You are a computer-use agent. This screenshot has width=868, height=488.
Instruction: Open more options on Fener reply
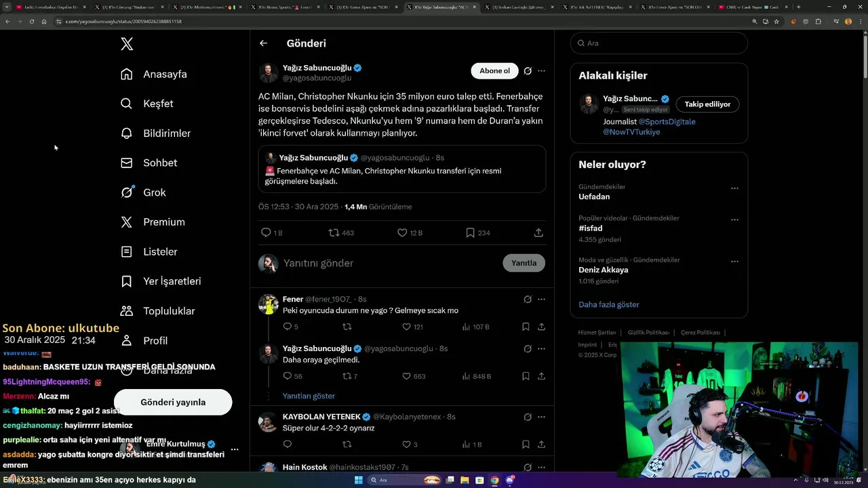point(541,299)
